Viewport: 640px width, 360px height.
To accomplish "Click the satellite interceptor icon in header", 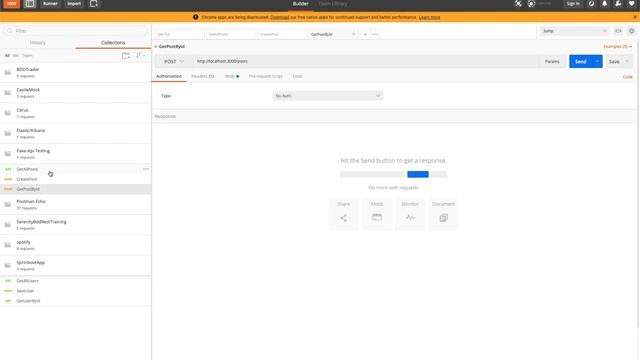I will click(x=518, y=4).
